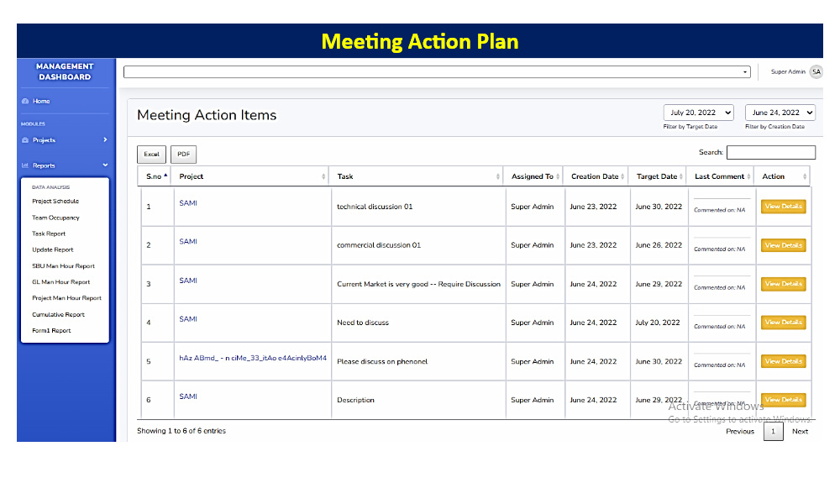Sort table by Task column arrows

coord(497,176)
